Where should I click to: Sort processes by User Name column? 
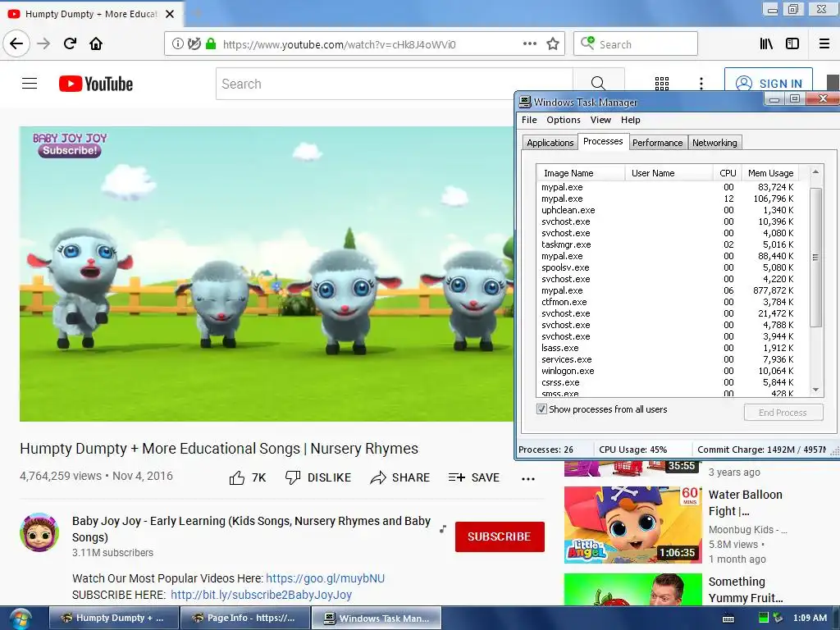click(x=669, y=173)
